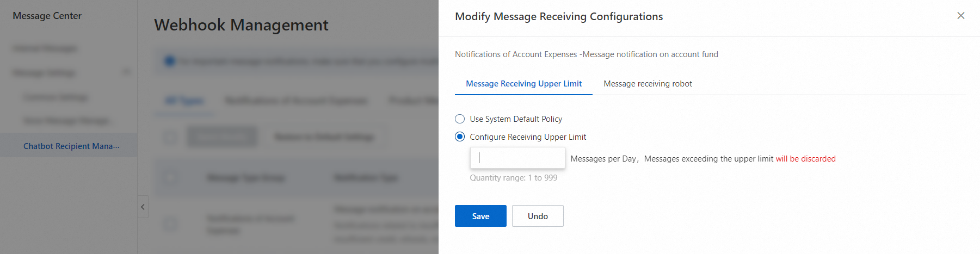This screenshot has width=980, height=254.
Task: Switch to Message Receiving Upper Limit tab
Action: (x=523, y=84)
